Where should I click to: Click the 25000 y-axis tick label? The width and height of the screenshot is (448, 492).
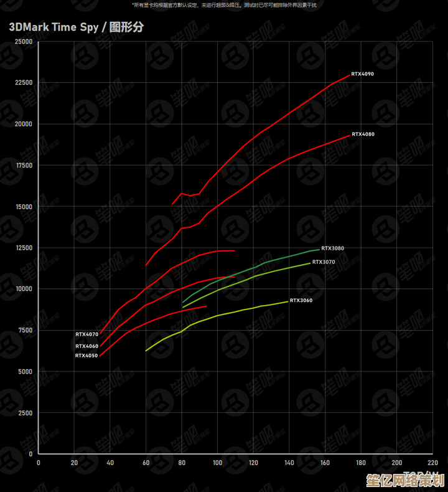point(24,42)
